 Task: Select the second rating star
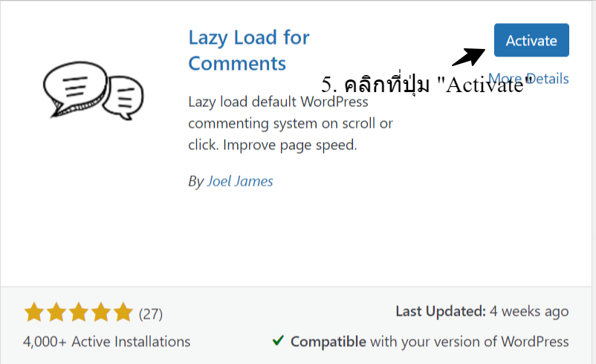coord(56,312)
